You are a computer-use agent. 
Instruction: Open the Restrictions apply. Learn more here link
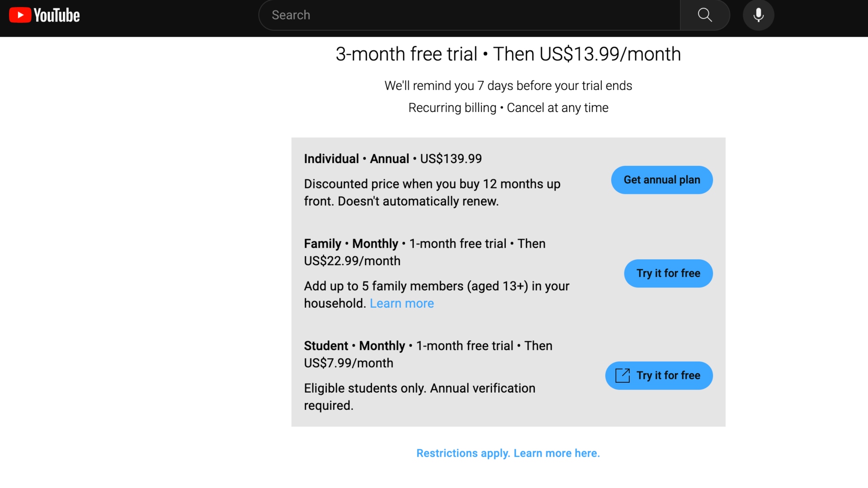pos(508,453)
